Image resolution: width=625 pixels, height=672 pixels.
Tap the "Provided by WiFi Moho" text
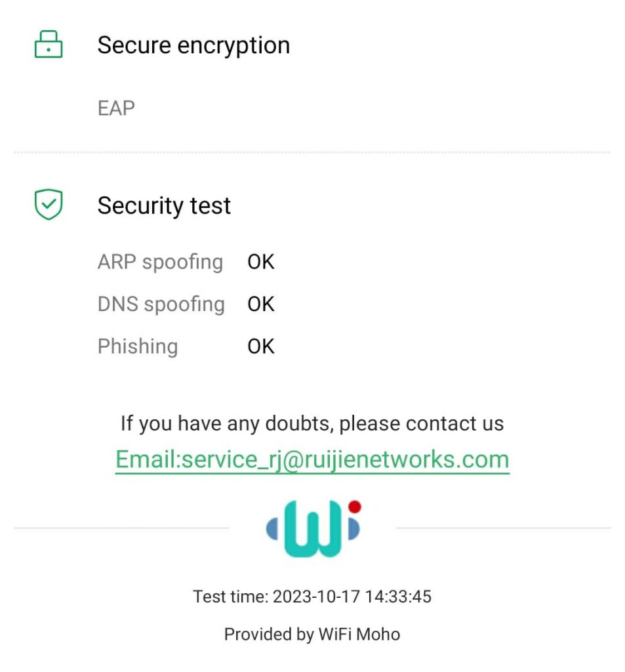(x=312, y=634)
